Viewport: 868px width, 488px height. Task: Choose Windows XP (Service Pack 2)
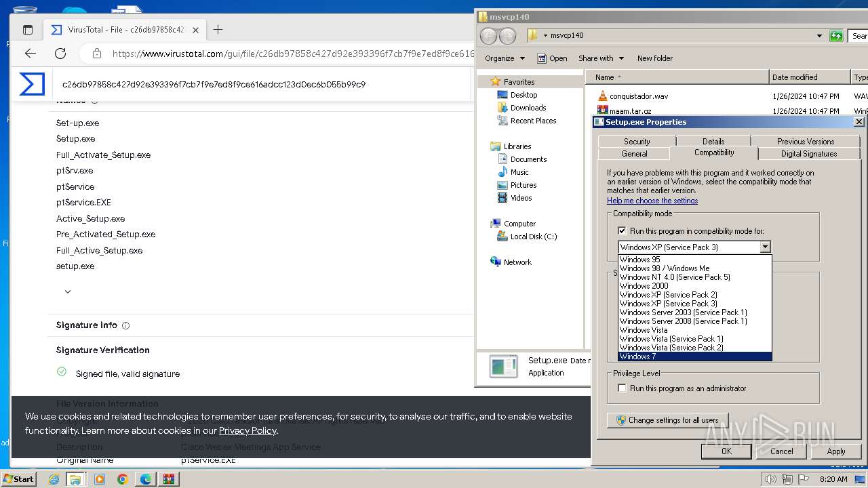[x=695, y=295]
